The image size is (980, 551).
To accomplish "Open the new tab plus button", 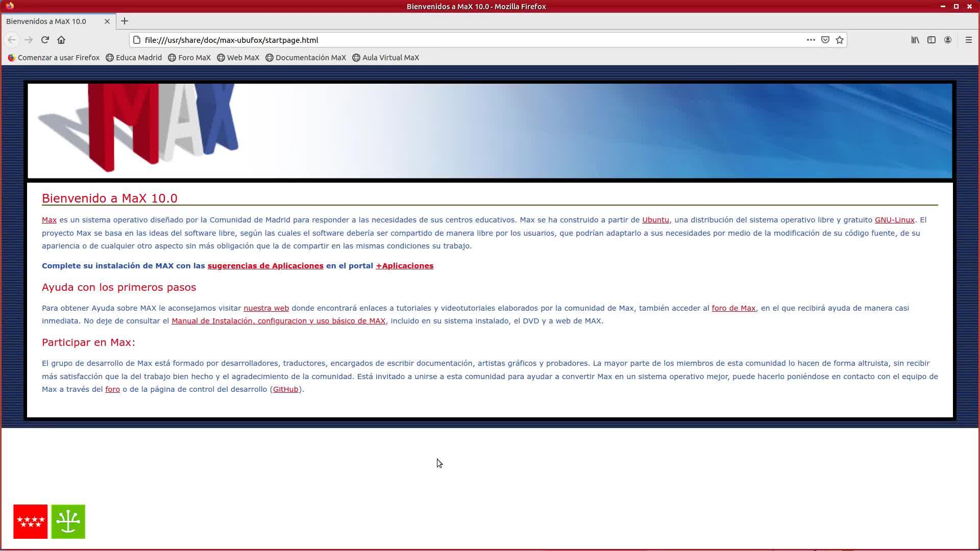I will pos(125,21).
